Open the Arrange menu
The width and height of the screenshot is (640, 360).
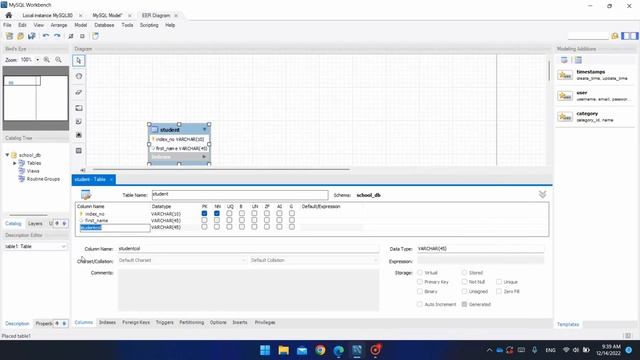(59, 25)
